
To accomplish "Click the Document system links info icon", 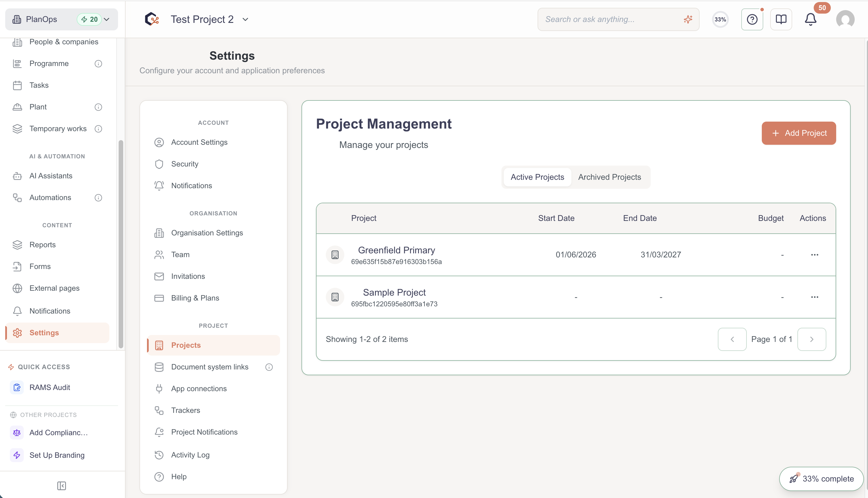I will click(x=269, y=367).
